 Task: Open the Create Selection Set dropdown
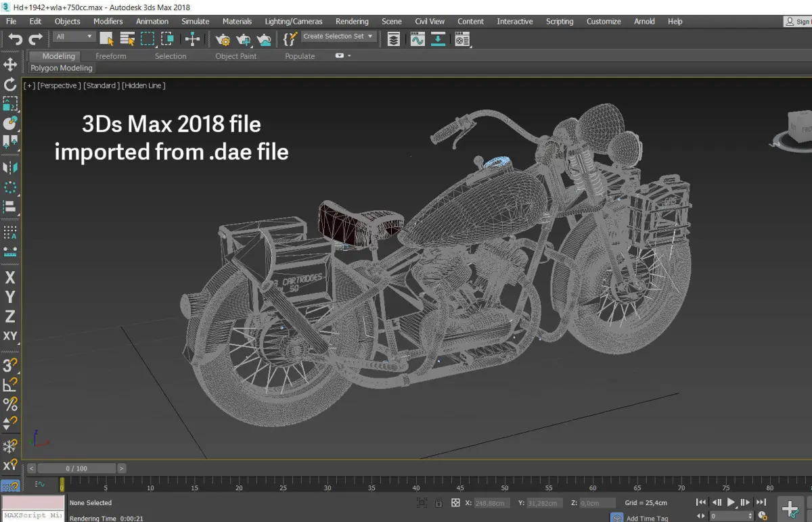click(x=338, y=37)
